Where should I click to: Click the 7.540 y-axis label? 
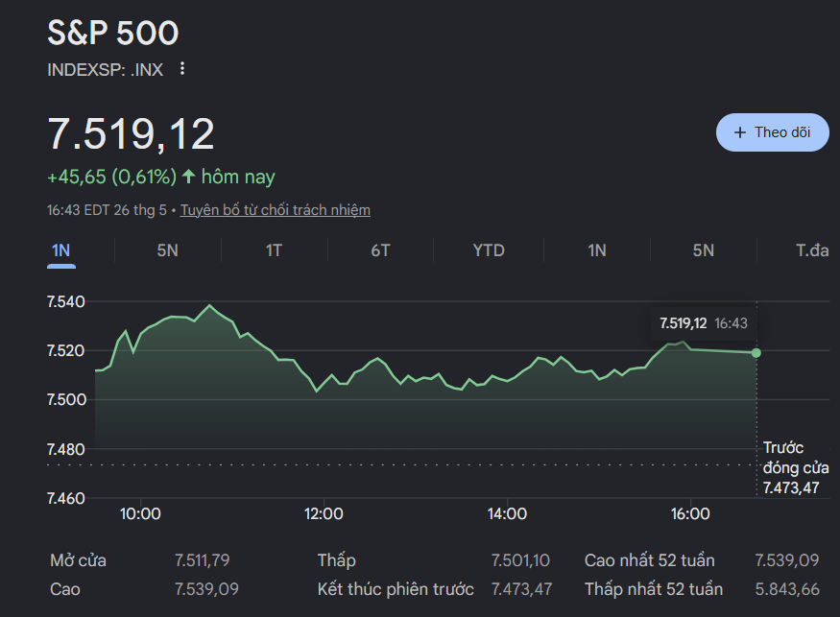(66, 301)
